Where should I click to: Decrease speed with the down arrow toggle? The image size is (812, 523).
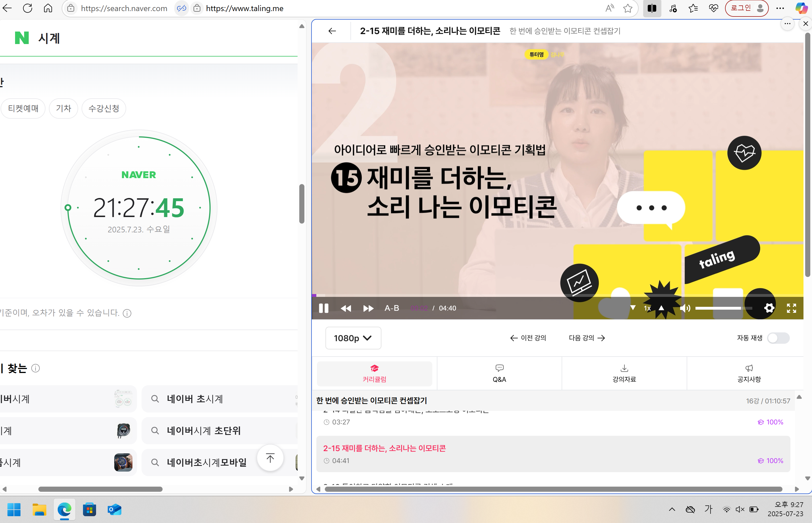point(632,308)
